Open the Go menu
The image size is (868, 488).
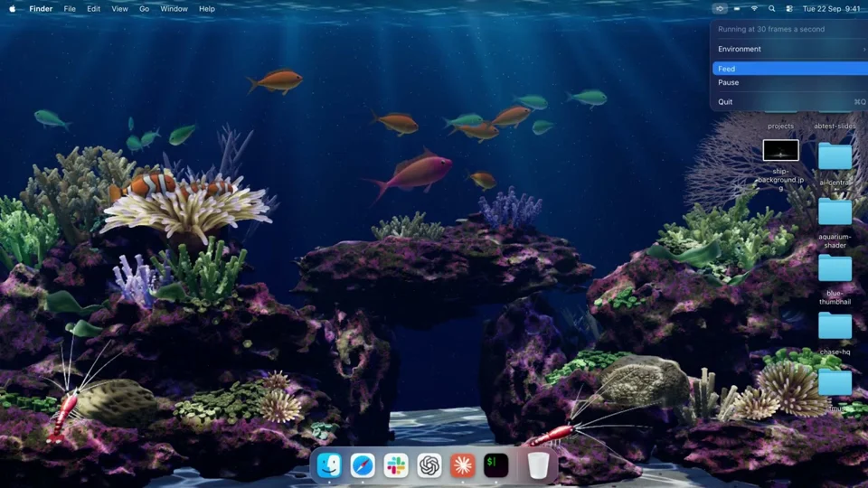pos(144,9)
